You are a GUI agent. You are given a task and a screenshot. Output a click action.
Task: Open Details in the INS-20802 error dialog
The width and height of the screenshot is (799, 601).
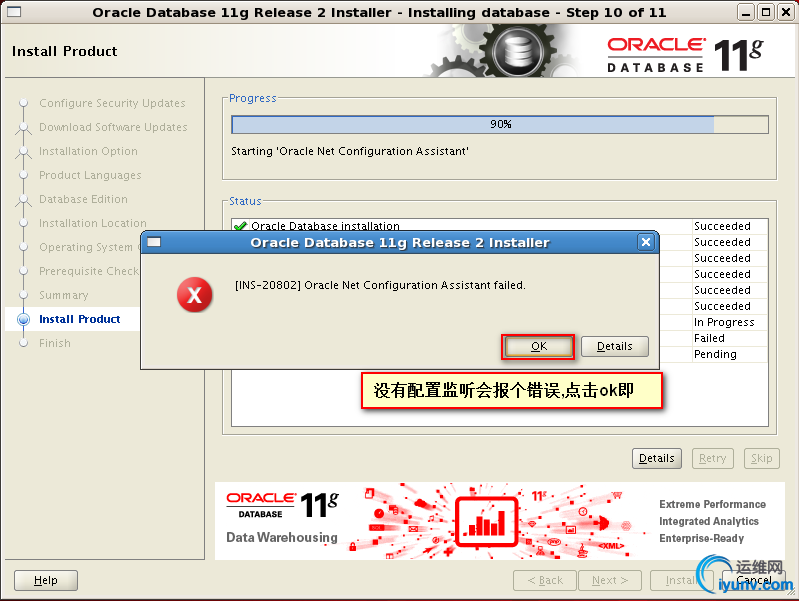pos(615,347)
